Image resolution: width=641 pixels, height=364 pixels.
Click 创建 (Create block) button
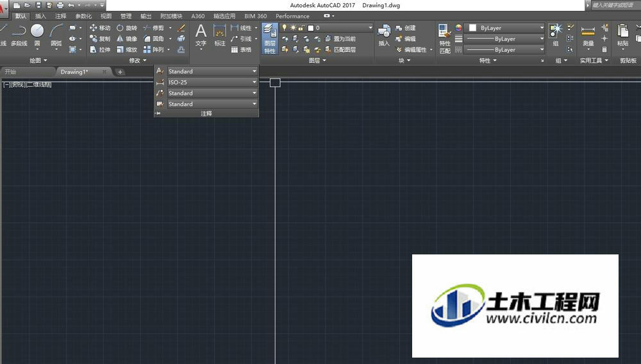pyautogui.click(x=406, y=28)
